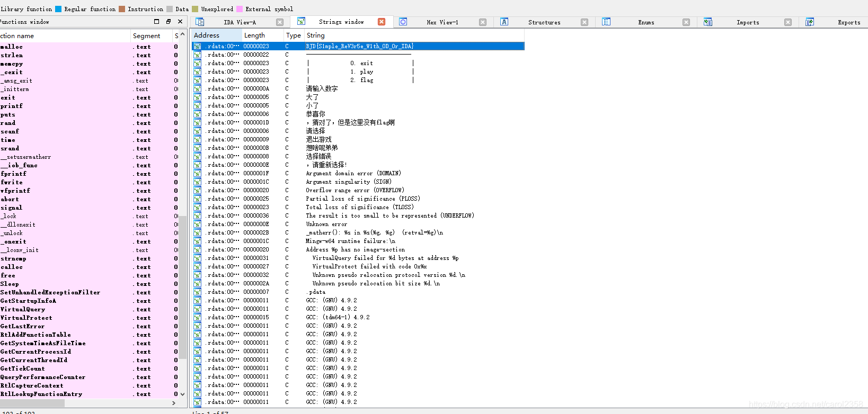Screen dimensions: 868x414
Task: Click the Strings window tab icon
Action: click(301, 21)
